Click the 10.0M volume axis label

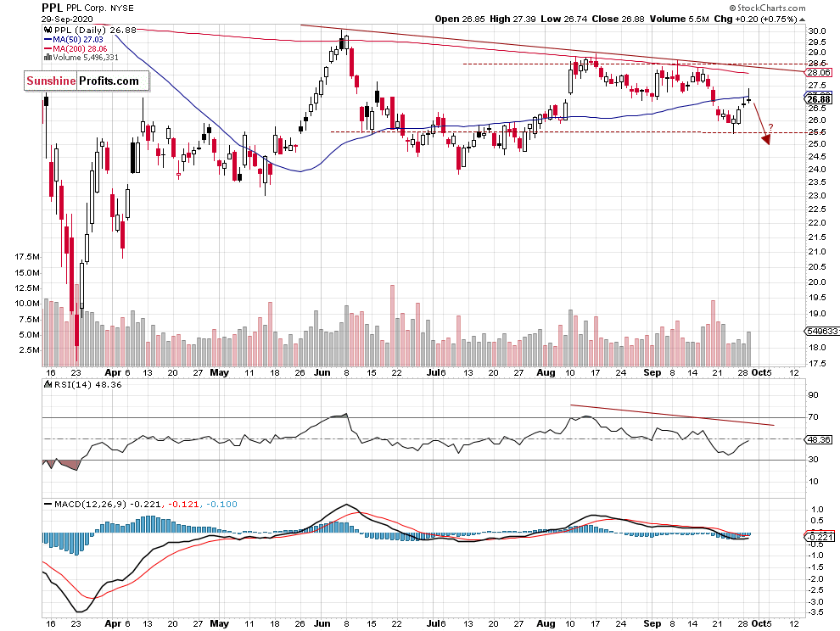27,303
